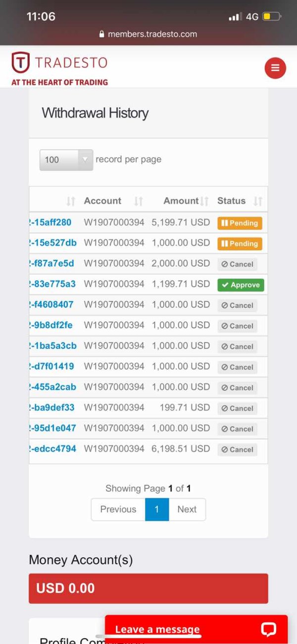Tap the members.tradesto.com address bar

click(x=148, y=34)
